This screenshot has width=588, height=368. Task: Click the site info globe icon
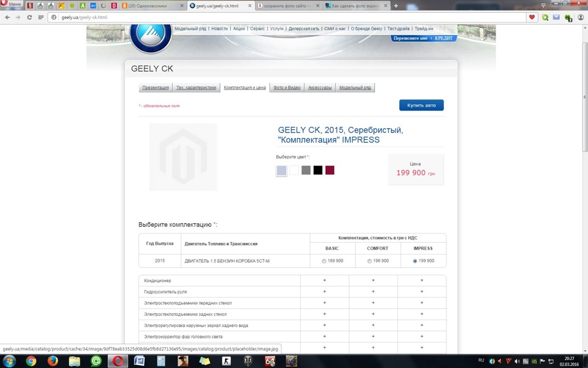tap(54, 17)
